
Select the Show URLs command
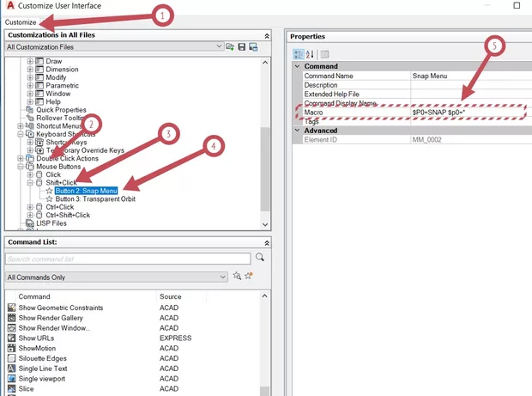pos(36,338)
